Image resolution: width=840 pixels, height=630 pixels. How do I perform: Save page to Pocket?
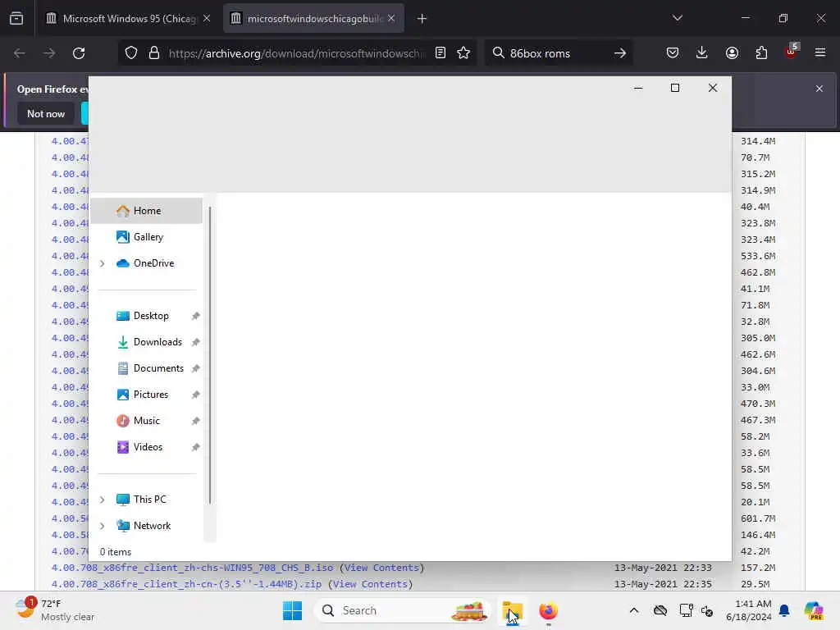[673, 52]
